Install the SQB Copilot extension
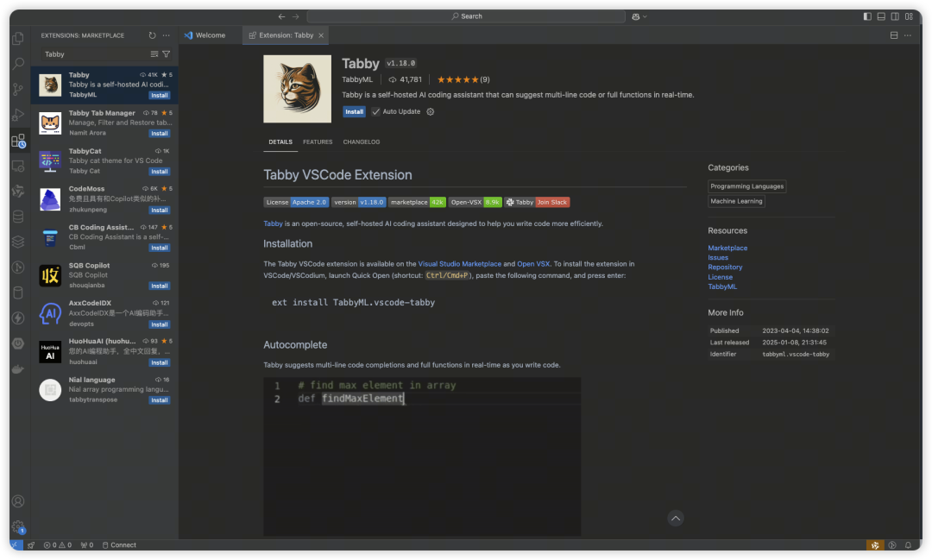This screenshot has height=560, width=932. tap(160, 286)
